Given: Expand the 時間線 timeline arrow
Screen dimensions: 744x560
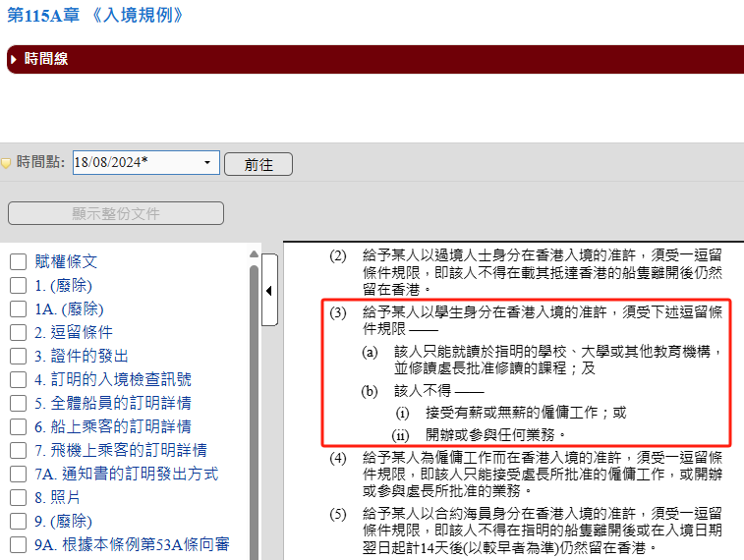Looking at the screenshot, I should point(14,59).
